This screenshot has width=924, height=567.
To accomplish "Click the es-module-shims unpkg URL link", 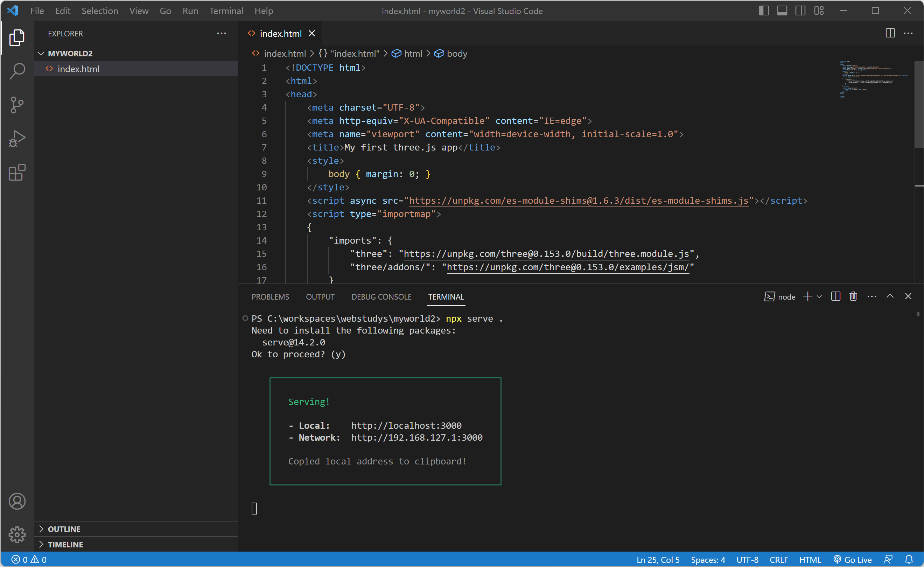I will point(578,201).
